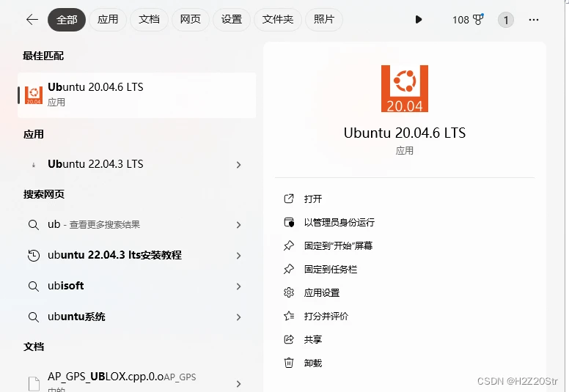Switch to the 网页 filter tab
The image size is (569, 392).
click(190, 20)
